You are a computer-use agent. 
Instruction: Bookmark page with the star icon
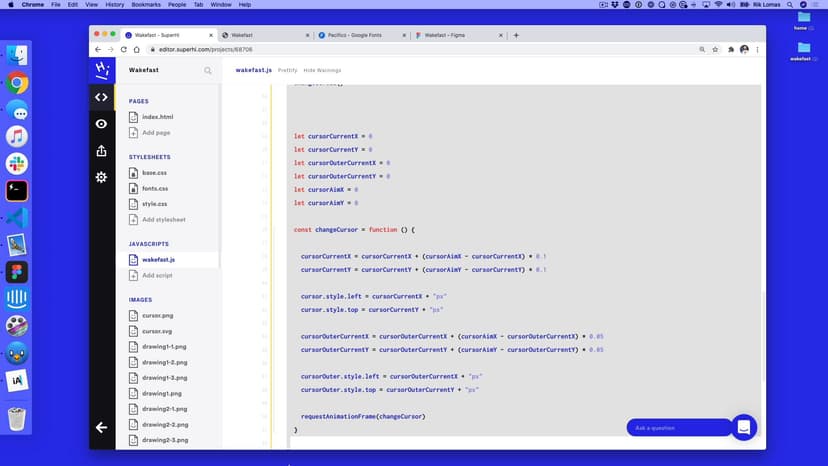(x=716, y=49)
